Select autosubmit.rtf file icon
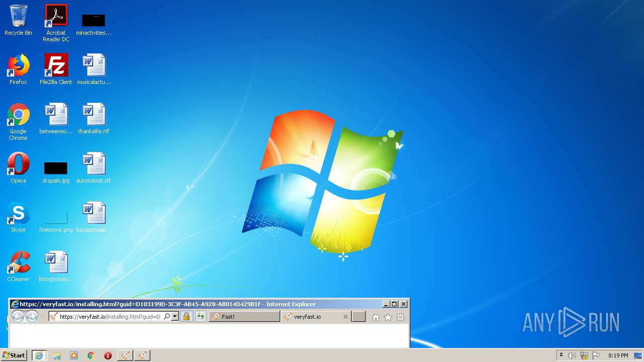 (94, 168)
